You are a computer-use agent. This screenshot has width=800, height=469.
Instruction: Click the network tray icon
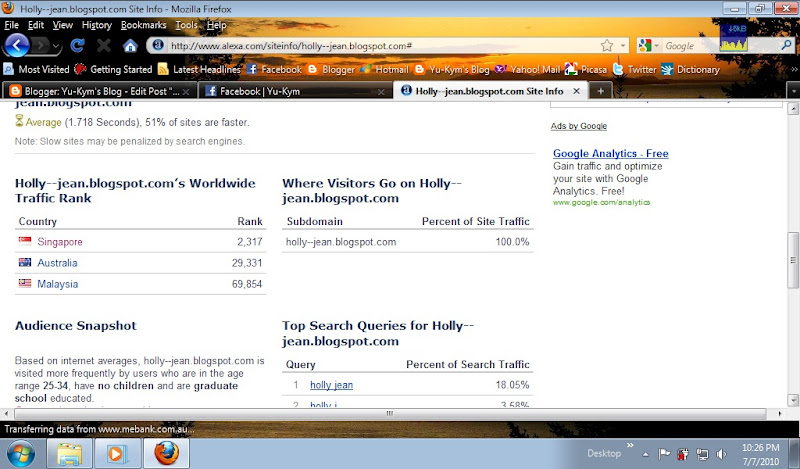click(703, 454)
